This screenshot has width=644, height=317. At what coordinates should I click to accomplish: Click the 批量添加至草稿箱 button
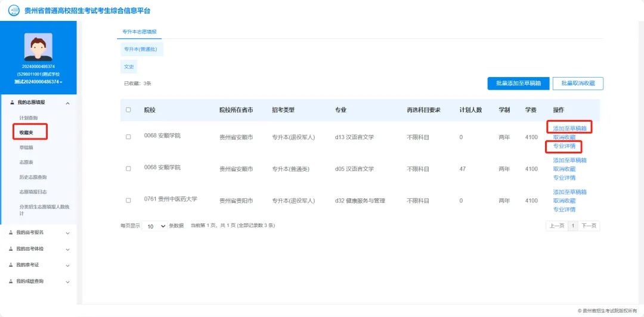pos(518,84)
